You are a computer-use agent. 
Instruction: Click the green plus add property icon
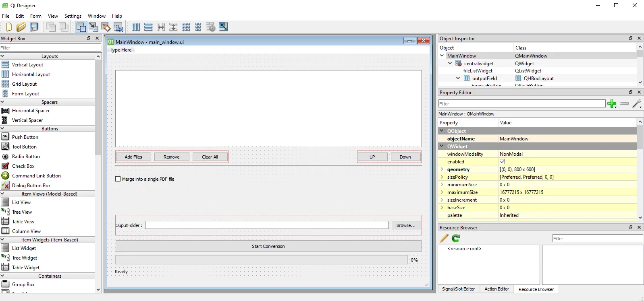[612, 104]
